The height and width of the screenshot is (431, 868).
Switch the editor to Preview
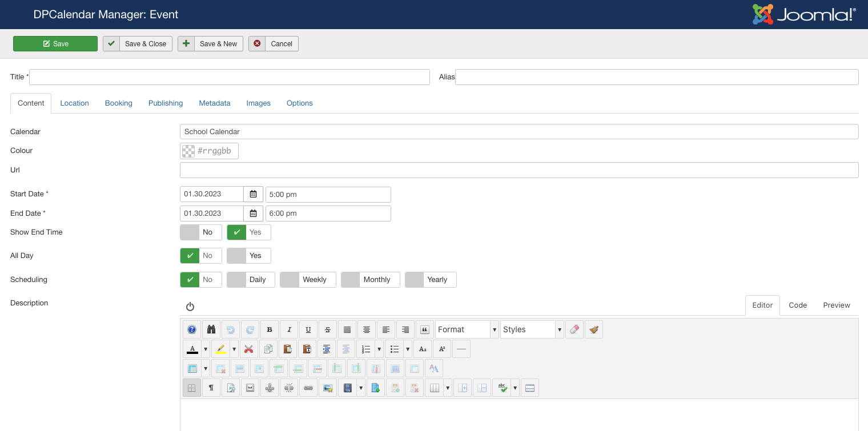coord(837,305)
